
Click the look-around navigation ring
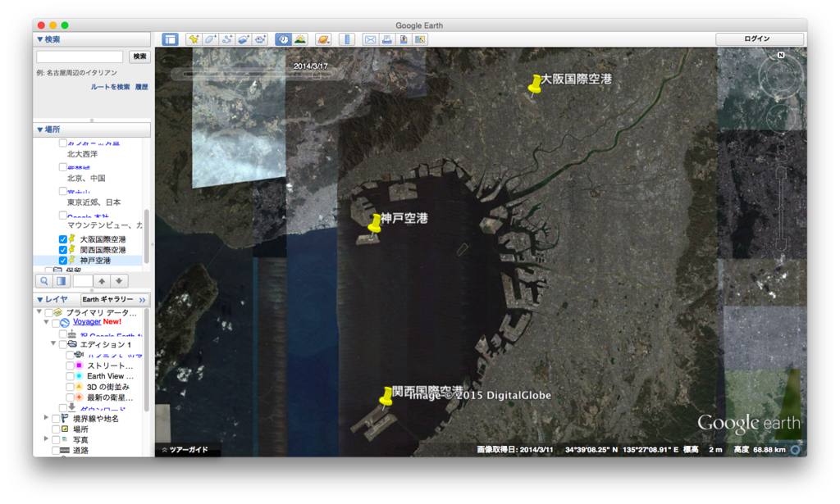click(x=781, y=78)
